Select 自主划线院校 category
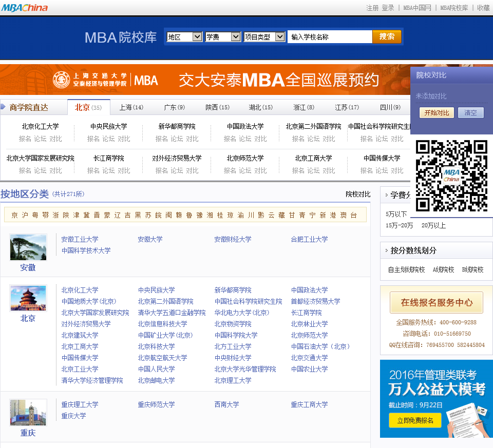This screenshot has height=448, width=493. click(406, 269)
